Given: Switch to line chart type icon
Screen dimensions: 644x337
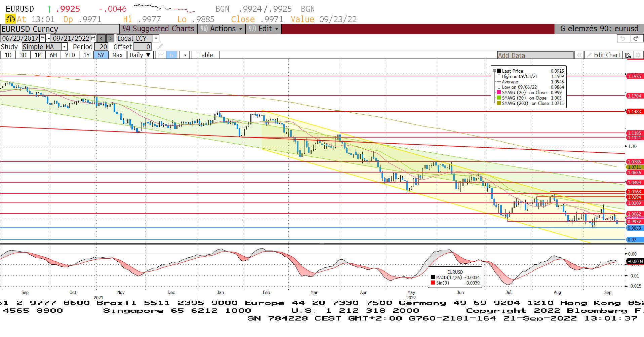Looking at the screenshot, I should [x=161, y=55].
